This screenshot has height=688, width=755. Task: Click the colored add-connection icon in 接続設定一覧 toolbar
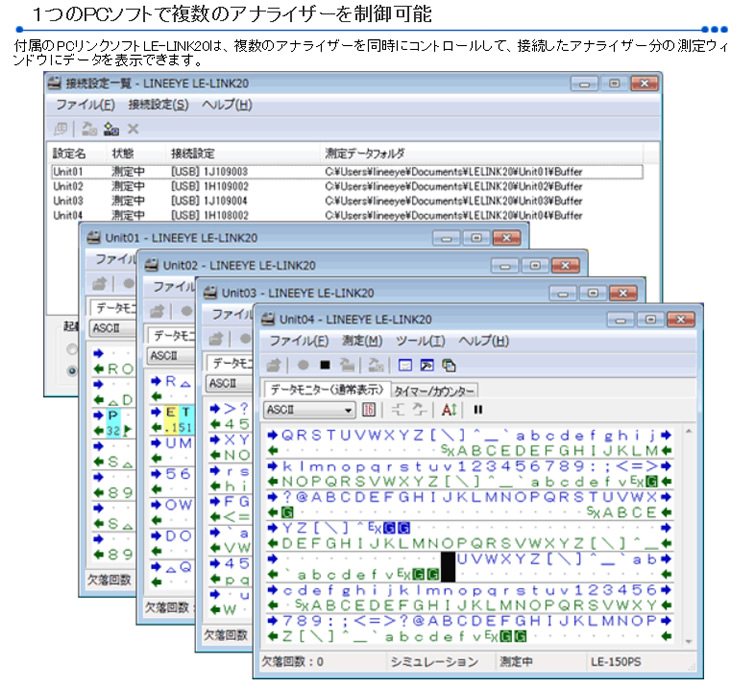pos(111,129)
